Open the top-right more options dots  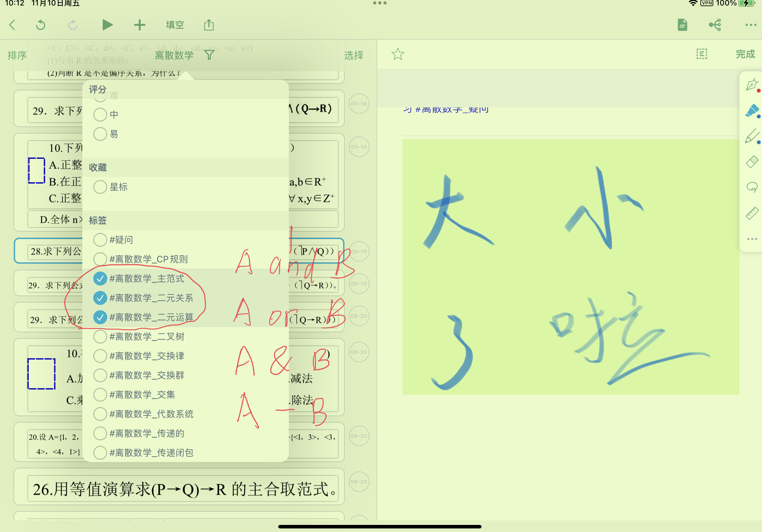click(751, 25)
